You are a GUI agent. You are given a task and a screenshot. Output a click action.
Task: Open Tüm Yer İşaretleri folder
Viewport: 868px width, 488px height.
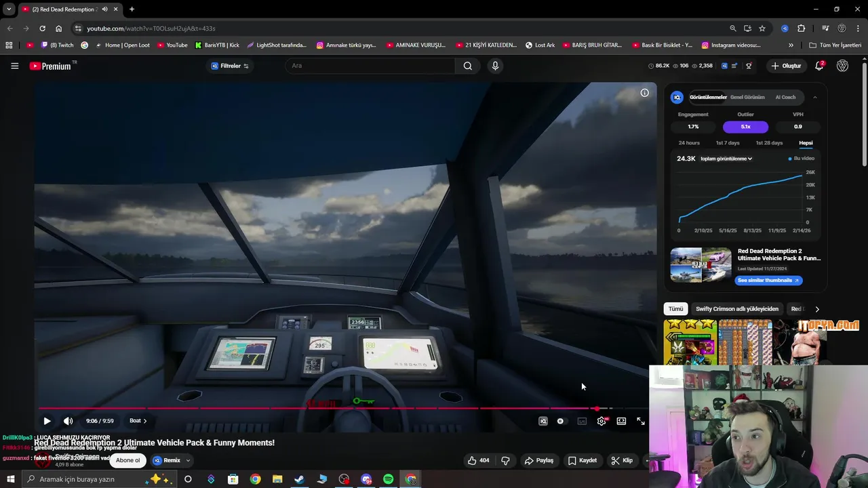coord(835,45)
